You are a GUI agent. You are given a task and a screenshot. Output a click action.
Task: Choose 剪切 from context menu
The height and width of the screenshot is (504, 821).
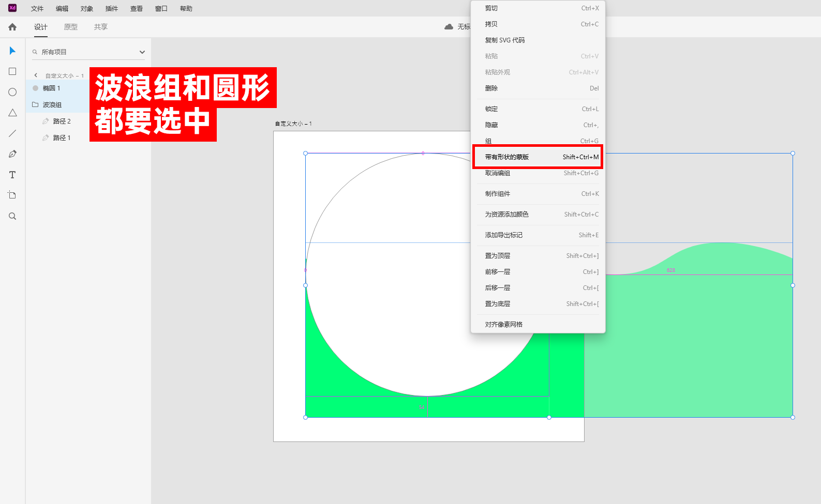(x=538, y=8)
